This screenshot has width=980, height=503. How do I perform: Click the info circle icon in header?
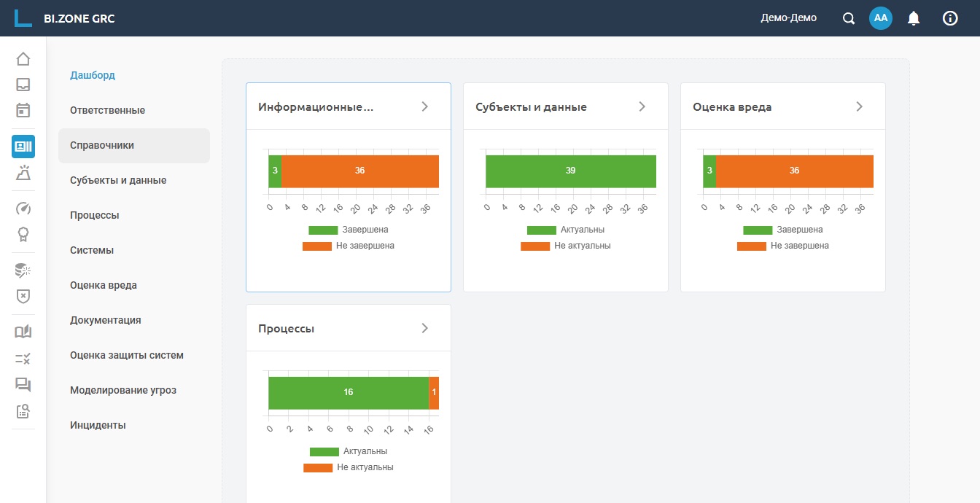[x=950, y=18]
